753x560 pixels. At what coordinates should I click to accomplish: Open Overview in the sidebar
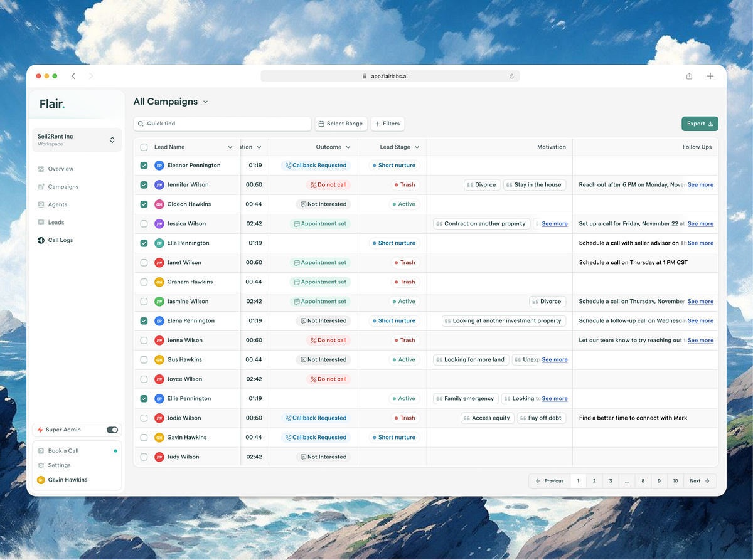coord(61,169)
